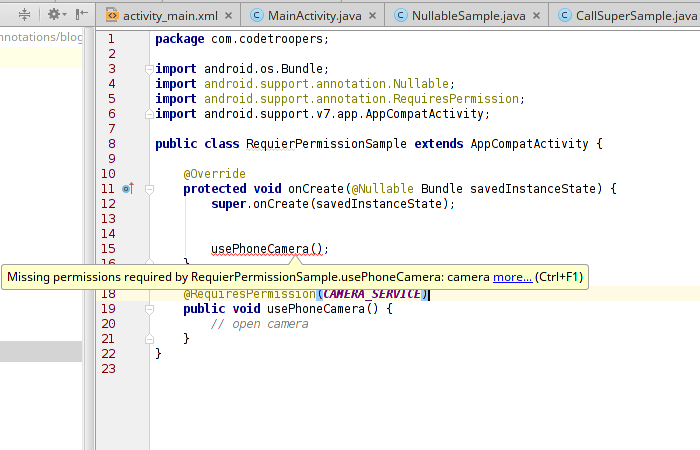Screen dimensions: 700x450
Task: Click the NullableSample.java class icon
Action: click(401, 16)
